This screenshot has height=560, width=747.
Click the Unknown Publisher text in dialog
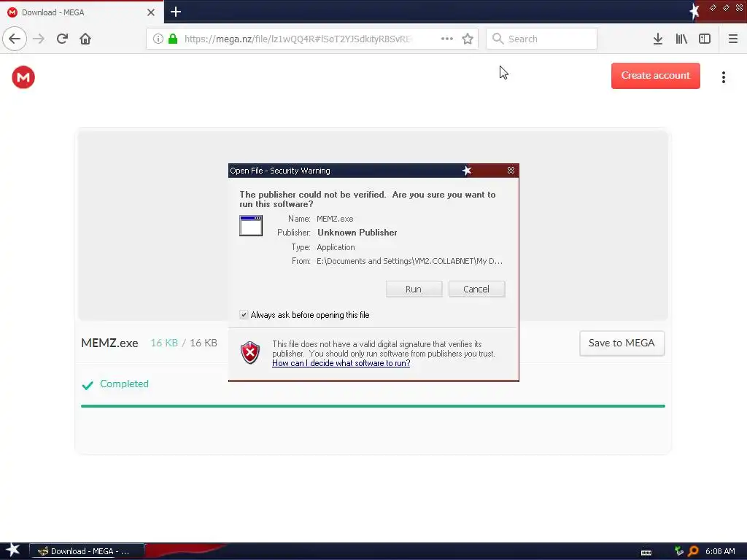357,233
